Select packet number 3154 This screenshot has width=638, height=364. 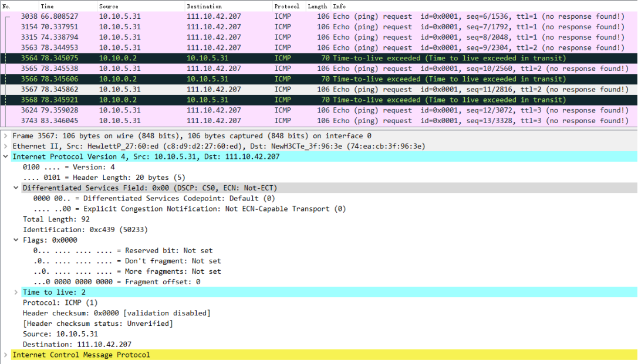coord(319,27)
